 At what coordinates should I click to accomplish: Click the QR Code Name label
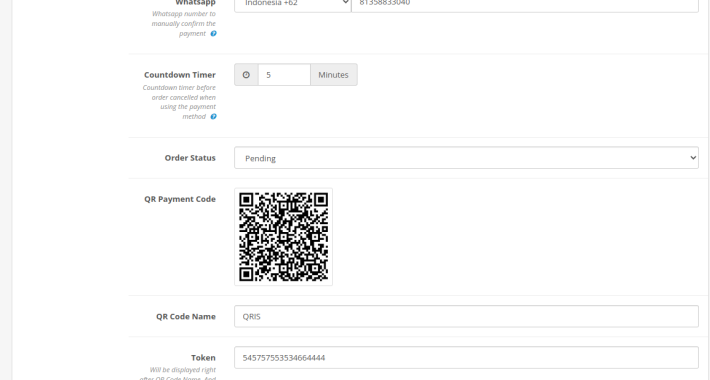click(186, 316)
